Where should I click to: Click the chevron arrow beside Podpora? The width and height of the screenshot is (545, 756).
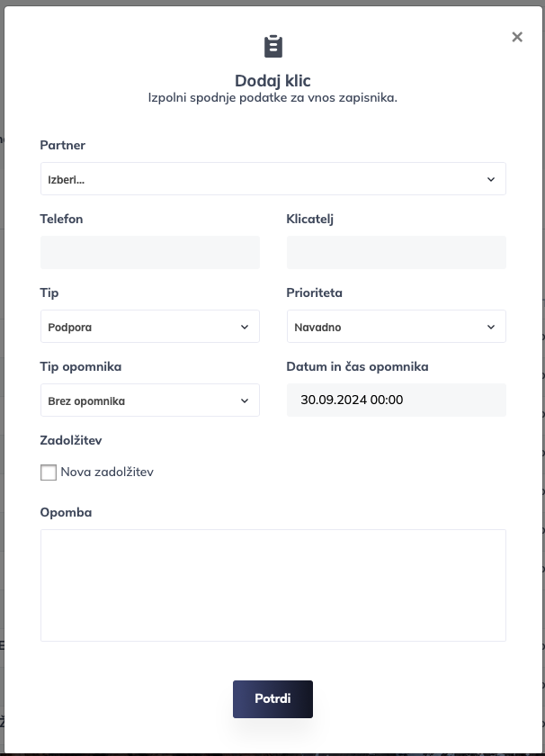click(x=245, y=327)
